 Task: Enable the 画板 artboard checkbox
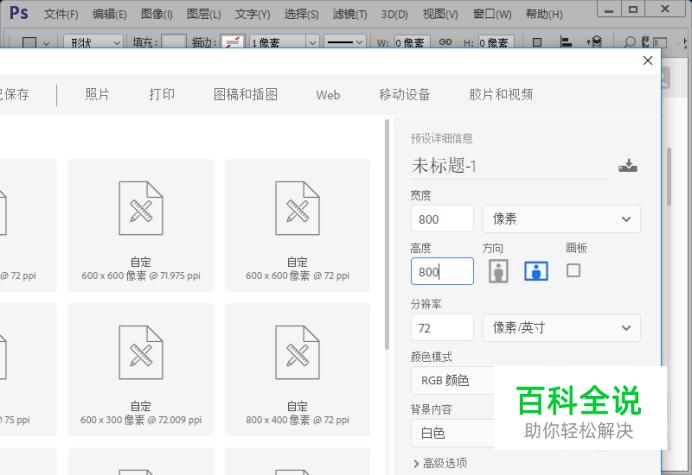573,270
